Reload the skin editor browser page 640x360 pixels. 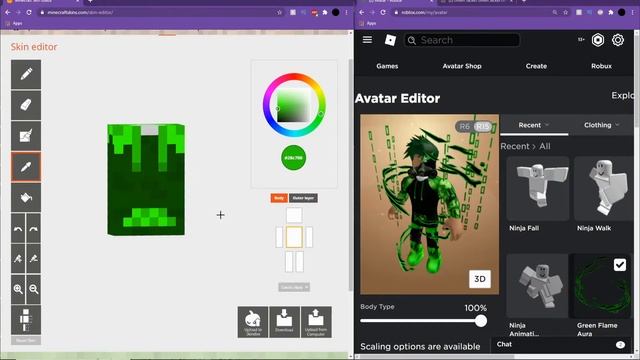pos(29,12)
